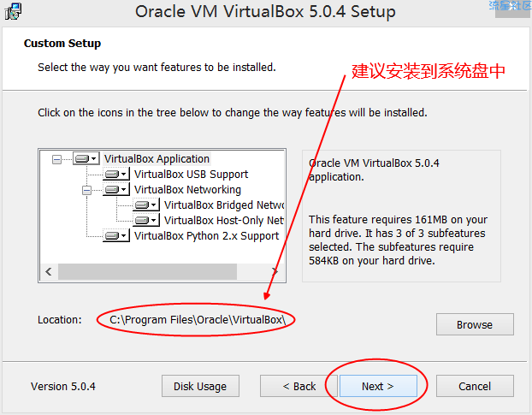532x415 pixels.
Task: Open Bridged Networking drive icon dropdown
Action: click(x=146, y=205)
